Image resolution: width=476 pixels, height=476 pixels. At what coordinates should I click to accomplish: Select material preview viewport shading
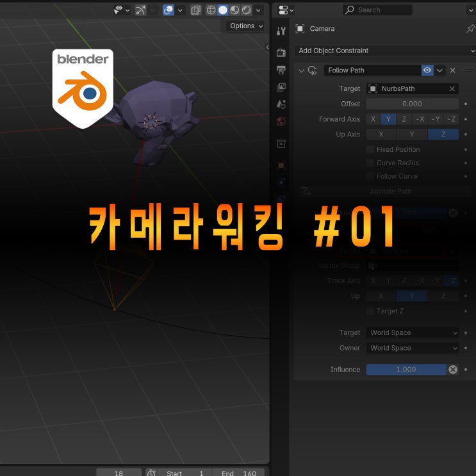click(x=234, y=10)
